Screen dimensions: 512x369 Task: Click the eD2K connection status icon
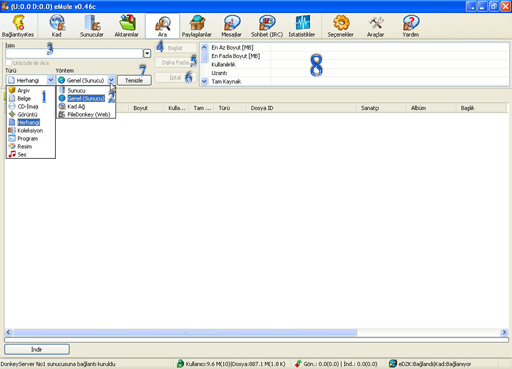pos(393,364)
